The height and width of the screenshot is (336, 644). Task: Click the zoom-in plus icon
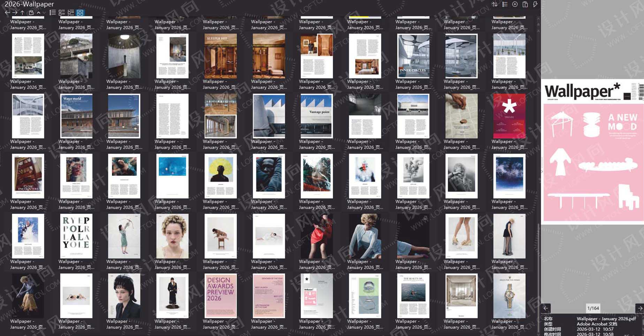[515, 5]
